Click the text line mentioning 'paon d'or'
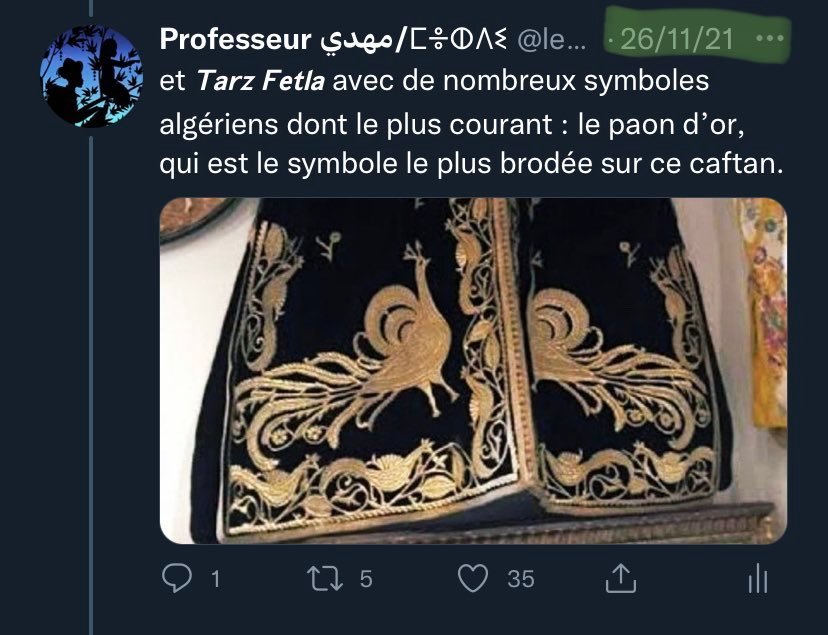 pos(451,125)
